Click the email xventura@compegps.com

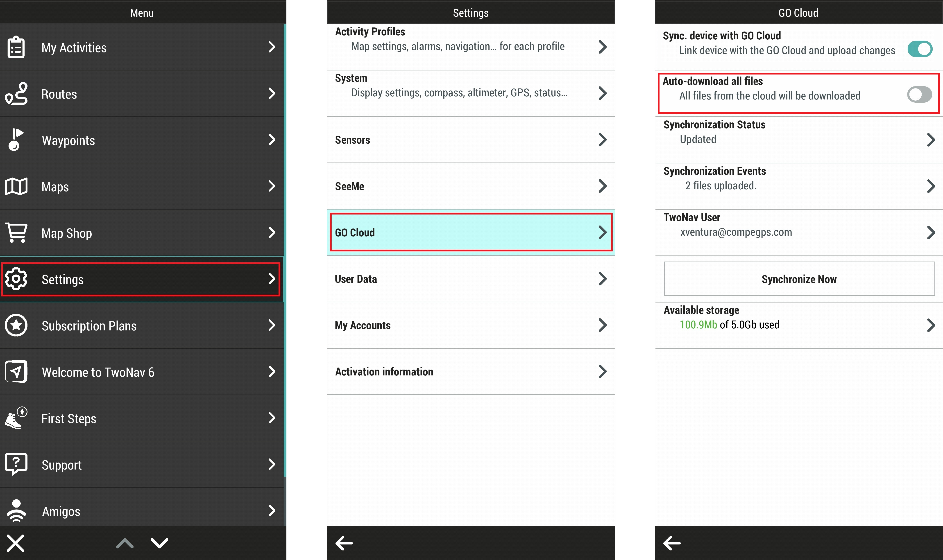pyautogui.click(x=736, y=232)
